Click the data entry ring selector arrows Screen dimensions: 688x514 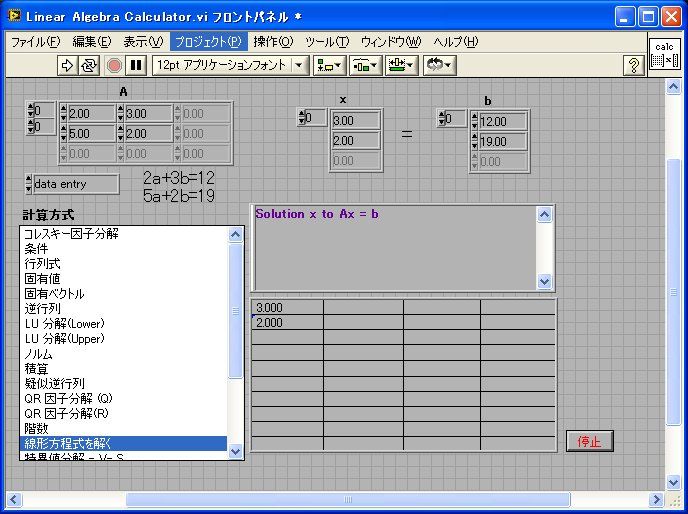coord(28,184)
